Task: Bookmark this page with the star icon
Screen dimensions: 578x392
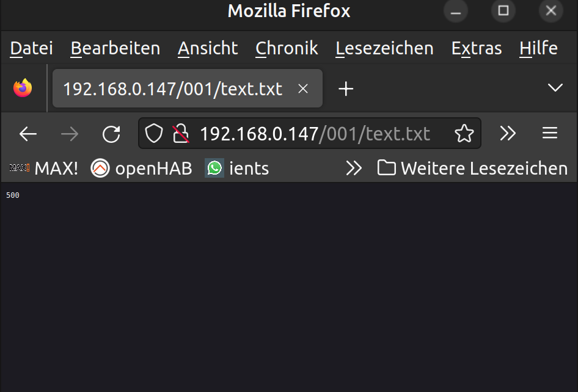Action: (464, 134)
